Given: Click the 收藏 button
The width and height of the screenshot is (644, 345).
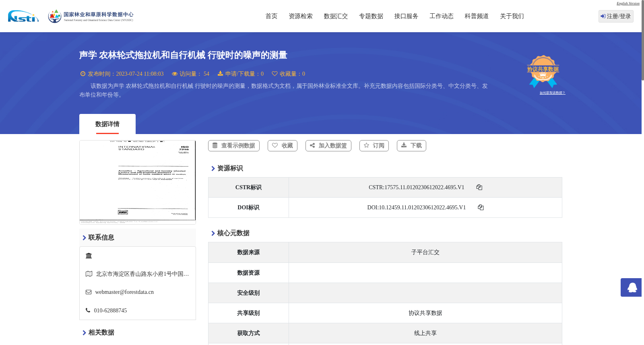Looking at the screenshot, I should 283,146.
